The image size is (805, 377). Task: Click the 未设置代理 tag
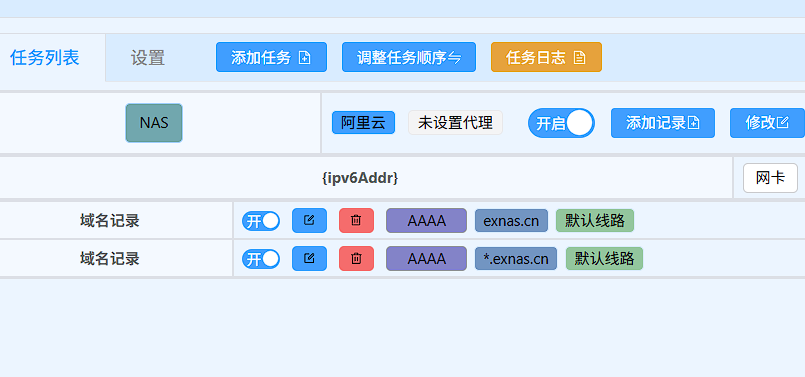455,123
